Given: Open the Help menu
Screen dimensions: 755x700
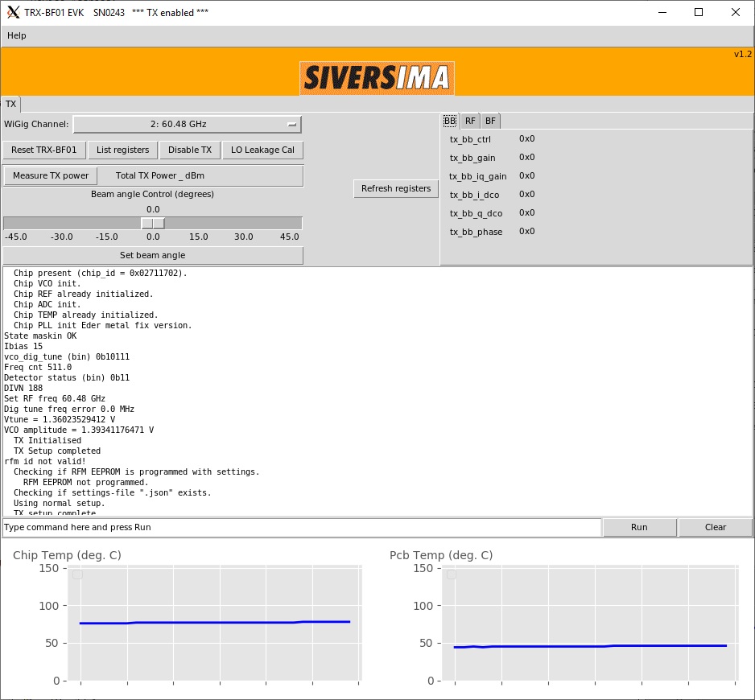Looking at the screenshot, I should [17, 35].
